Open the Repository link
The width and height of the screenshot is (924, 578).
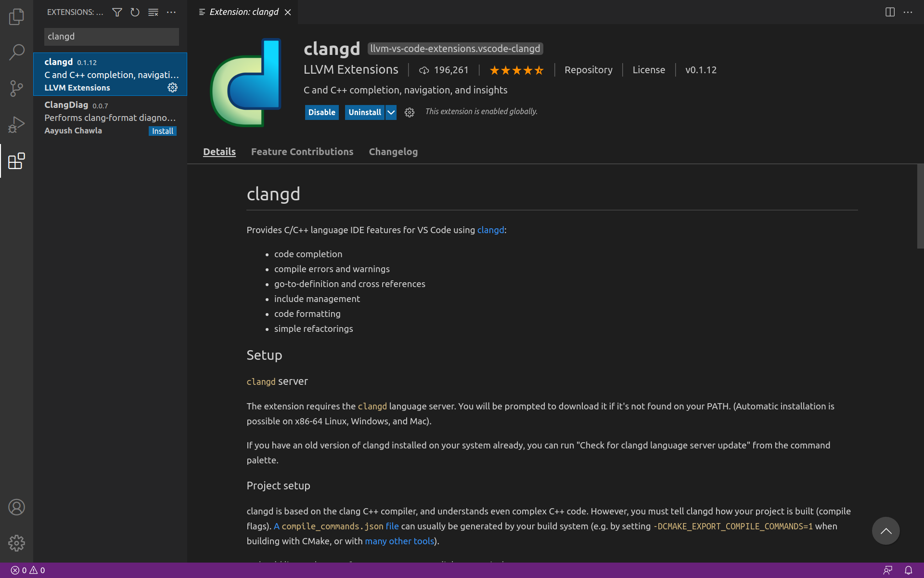(589, 70)
